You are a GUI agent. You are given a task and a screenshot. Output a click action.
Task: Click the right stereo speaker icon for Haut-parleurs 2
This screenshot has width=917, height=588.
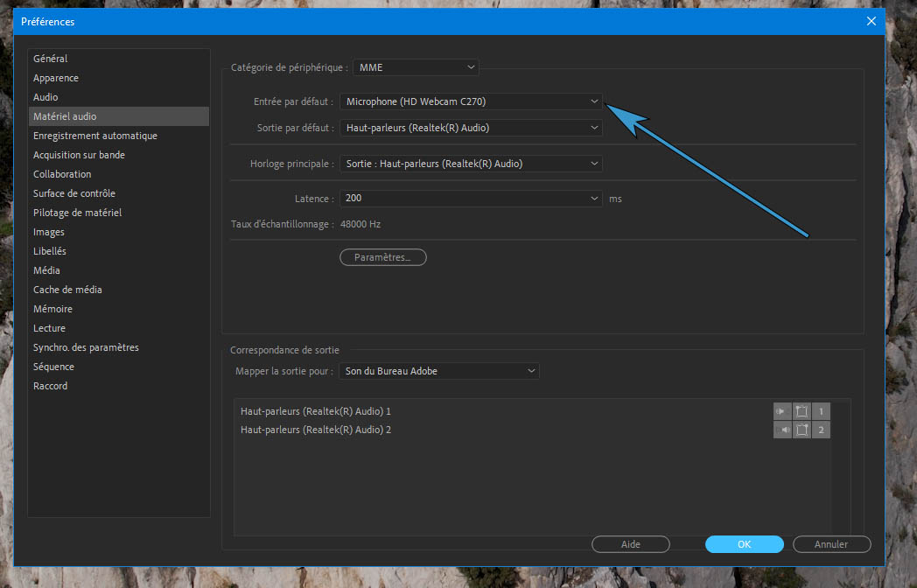coord(782,430)
